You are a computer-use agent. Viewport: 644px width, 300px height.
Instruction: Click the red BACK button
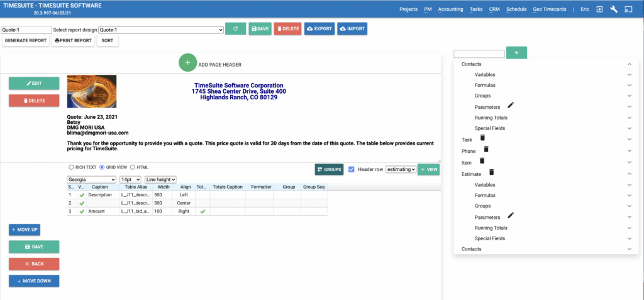(34, 264)
